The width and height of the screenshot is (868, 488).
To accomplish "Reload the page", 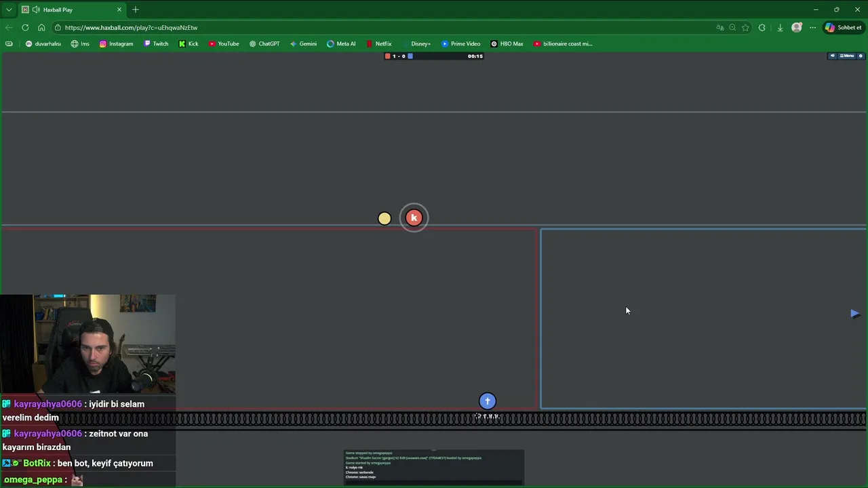I will tap(25, 28).
